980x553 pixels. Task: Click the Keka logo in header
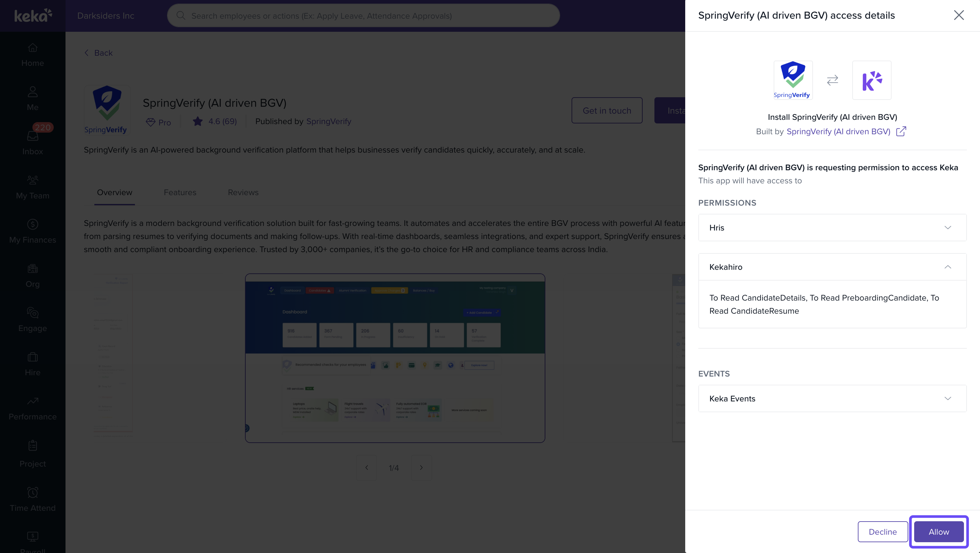pos(33,16)
